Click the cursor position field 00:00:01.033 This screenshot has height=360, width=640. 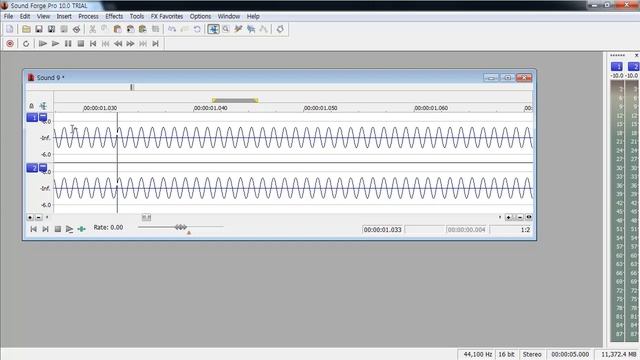382,230
